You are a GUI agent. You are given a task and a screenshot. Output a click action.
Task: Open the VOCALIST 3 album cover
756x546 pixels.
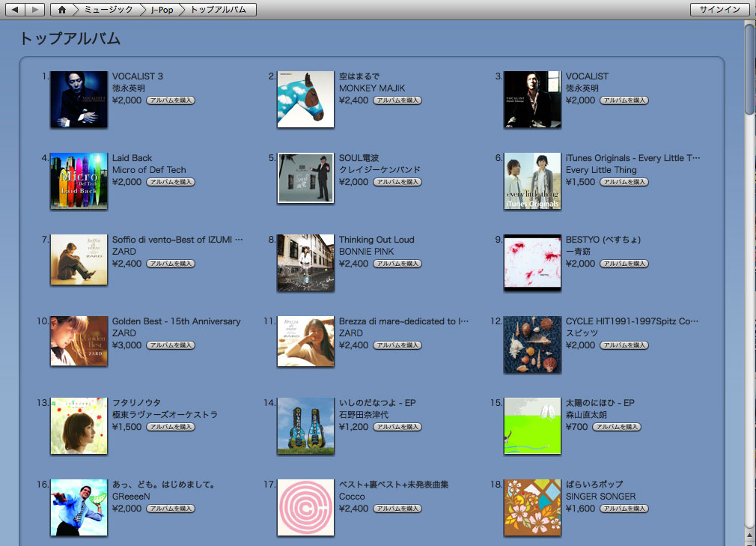point(79,100)
